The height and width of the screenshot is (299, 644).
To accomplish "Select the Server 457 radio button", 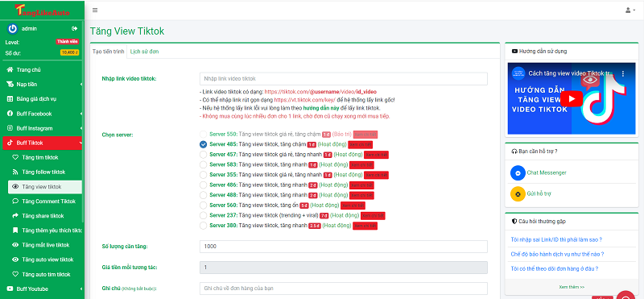I will (204, 155).
